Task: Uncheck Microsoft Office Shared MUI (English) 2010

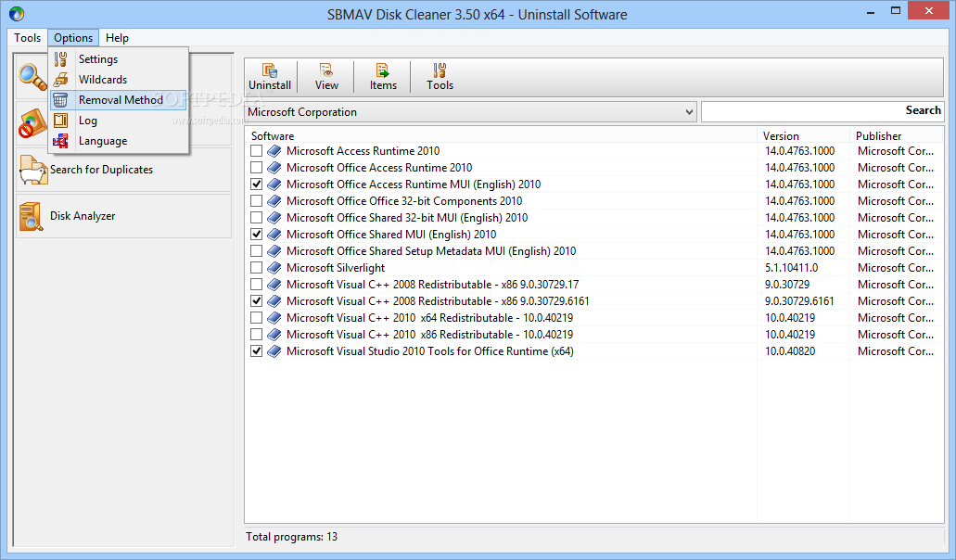Action: (x=256, y=234)
